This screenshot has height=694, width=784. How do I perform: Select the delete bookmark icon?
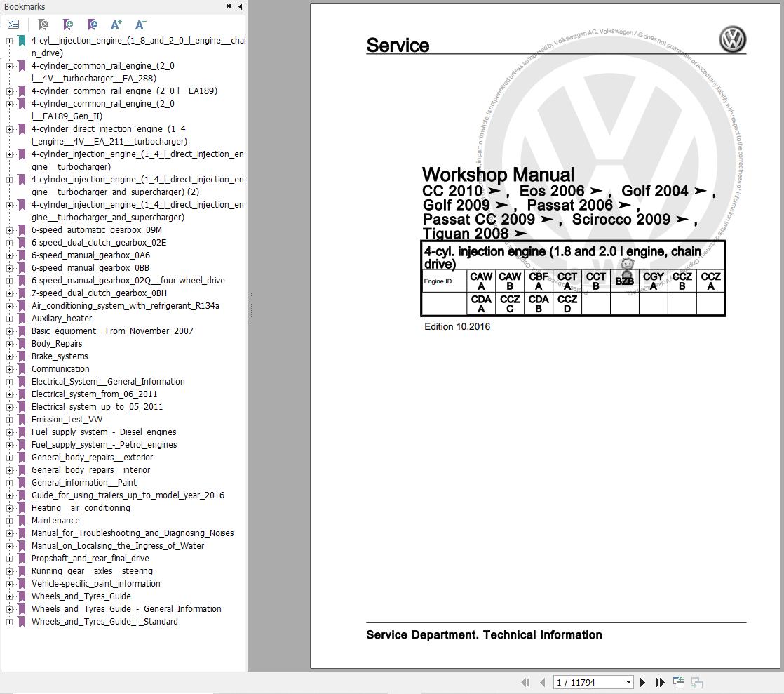[43, 24]
